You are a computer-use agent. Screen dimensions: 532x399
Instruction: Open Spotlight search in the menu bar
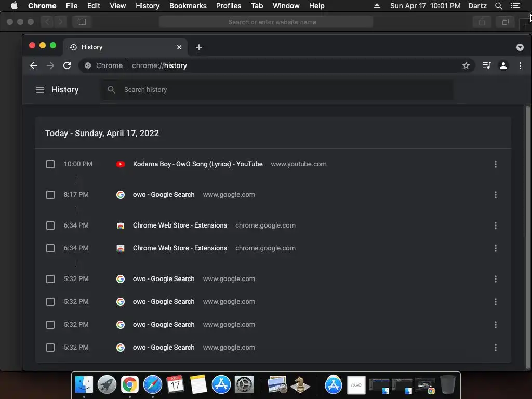498,6
